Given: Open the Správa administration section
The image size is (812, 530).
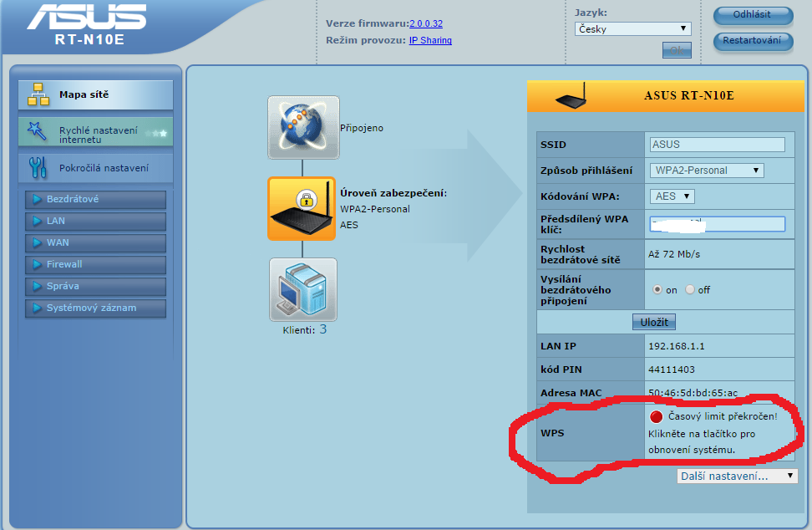Looking at the screenshot, I should click(x=96, y=287).
